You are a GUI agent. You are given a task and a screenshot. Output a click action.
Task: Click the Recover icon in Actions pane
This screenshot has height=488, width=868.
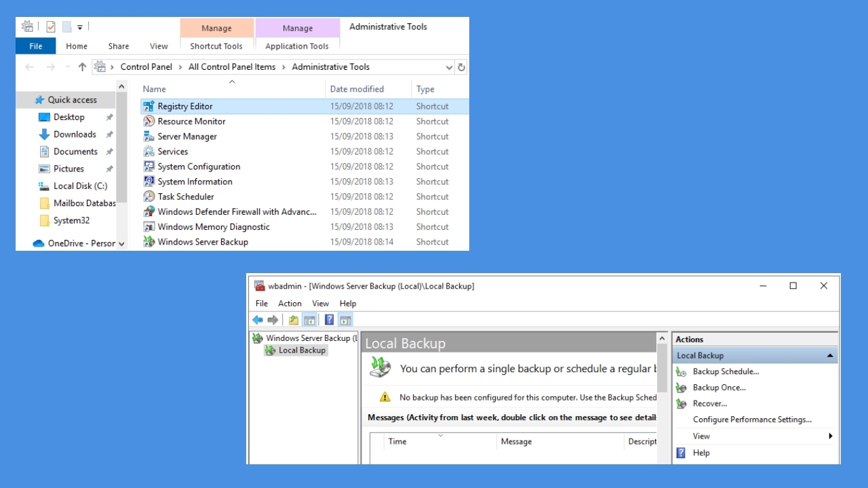point(682,404)
